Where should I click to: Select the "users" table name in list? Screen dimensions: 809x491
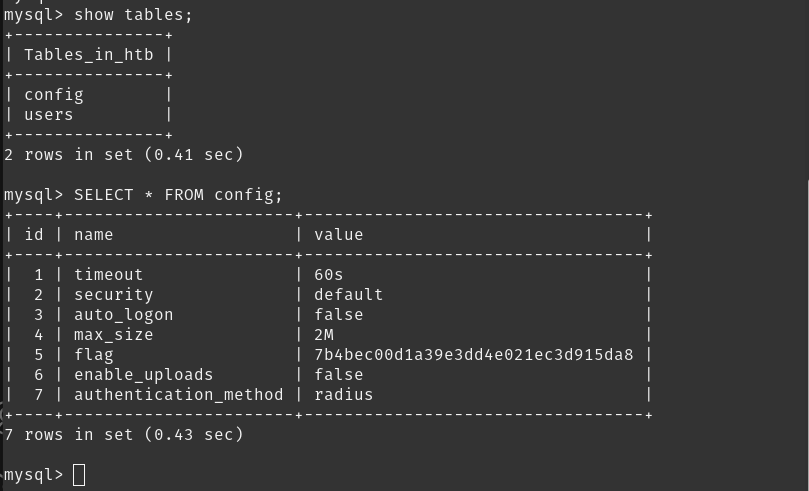(49, 115)
